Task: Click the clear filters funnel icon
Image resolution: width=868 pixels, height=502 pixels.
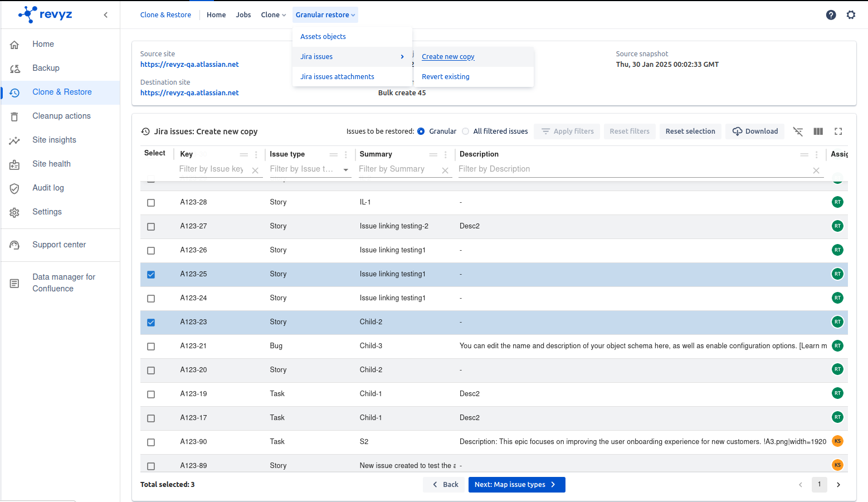Action: (798, 131)
